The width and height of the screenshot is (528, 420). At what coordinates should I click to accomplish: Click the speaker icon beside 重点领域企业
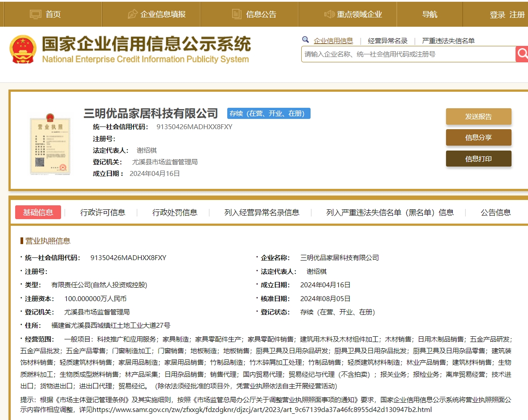coord(329,14)
